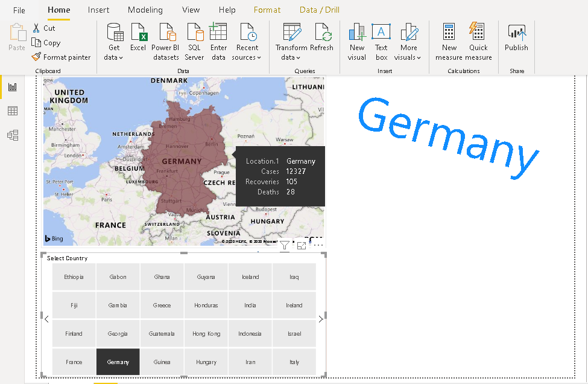Select Greece in country slicer

coord(162,305)
